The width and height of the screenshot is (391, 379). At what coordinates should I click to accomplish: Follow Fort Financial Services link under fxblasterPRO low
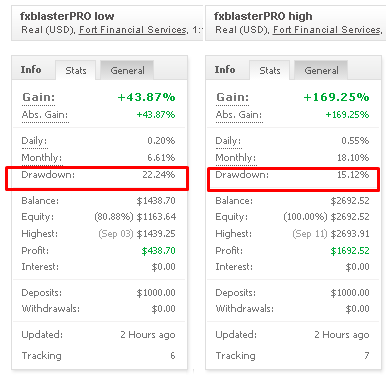pyautogui.click(x=133, y=30)
